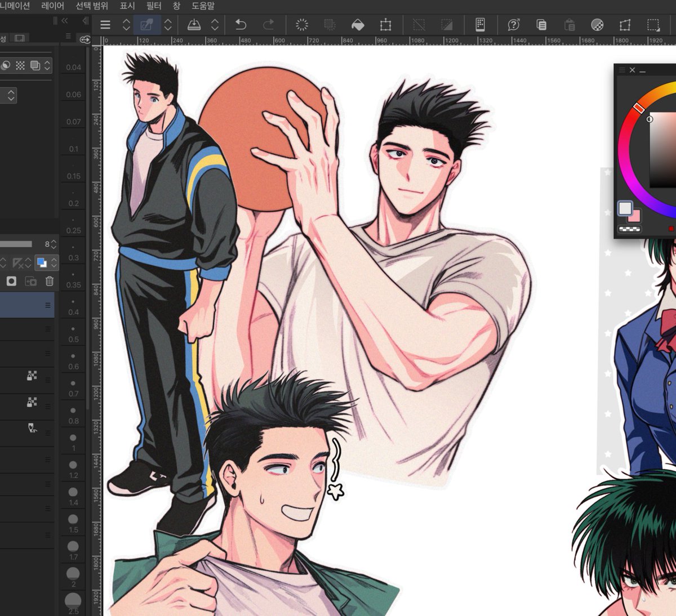Click the Clear outside selection icon
The image size is (676, 616).
click(x=330, y=25)
